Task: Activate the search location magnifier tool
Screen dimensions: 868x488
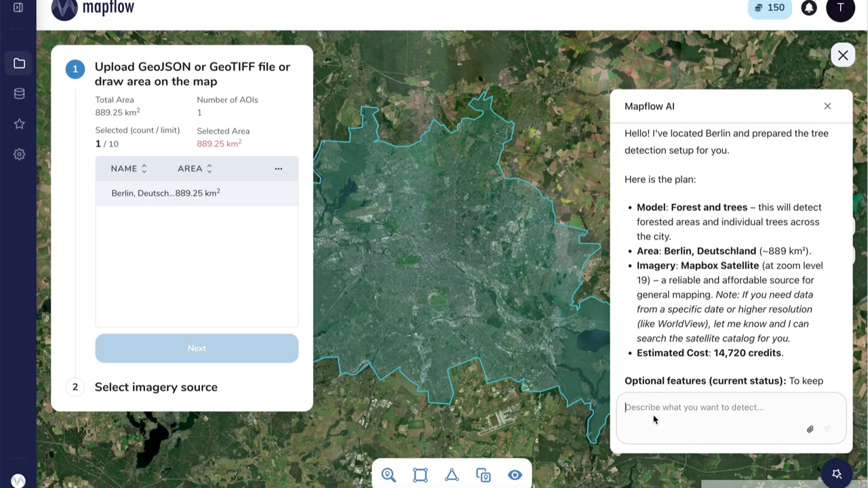Action: [x=389, y=475]
